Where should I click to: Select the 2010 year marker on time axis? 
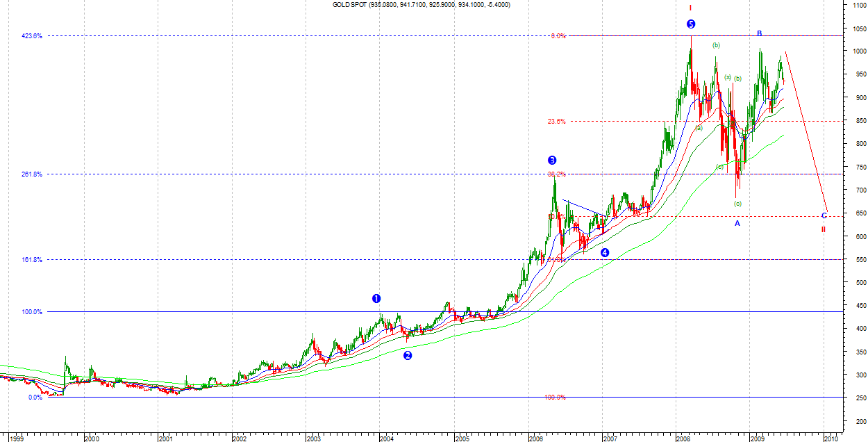tap(830, 439)
